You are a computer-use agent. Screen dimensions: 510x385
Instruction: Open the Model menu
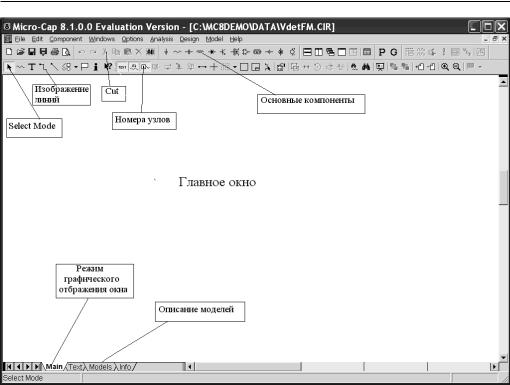214,39
